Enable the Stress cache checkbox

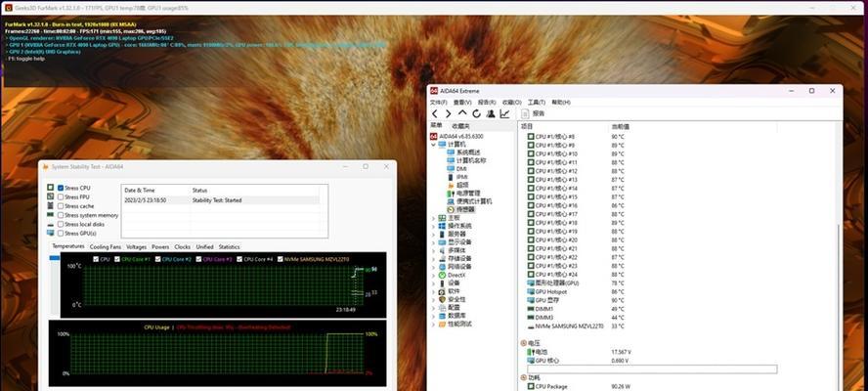pyautogui.click(x=61, y=206)
